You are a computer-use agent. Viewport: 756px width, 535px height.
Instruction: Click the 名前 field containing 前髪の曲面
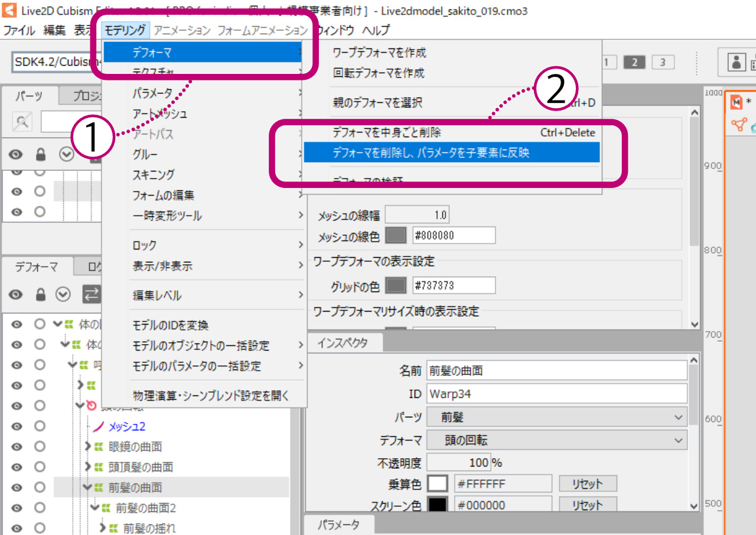(x=557, y=371)
